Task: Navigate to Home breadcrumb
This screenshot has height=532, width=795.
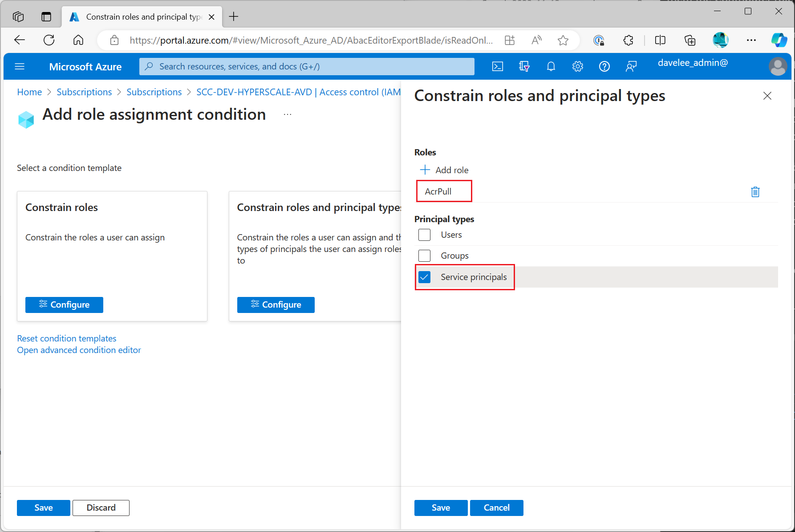Action: [29, 92]
